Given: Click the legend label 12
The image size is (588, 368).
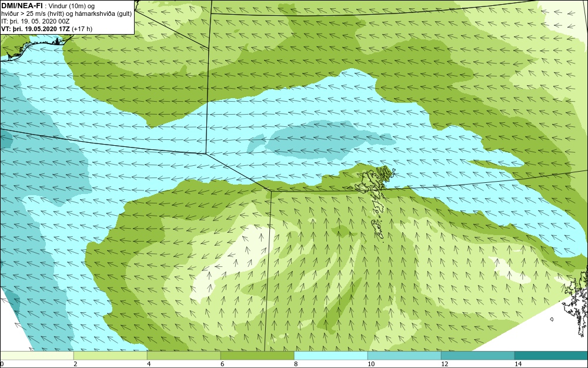Looking at the screenshot, I should (x=445, y=364).
